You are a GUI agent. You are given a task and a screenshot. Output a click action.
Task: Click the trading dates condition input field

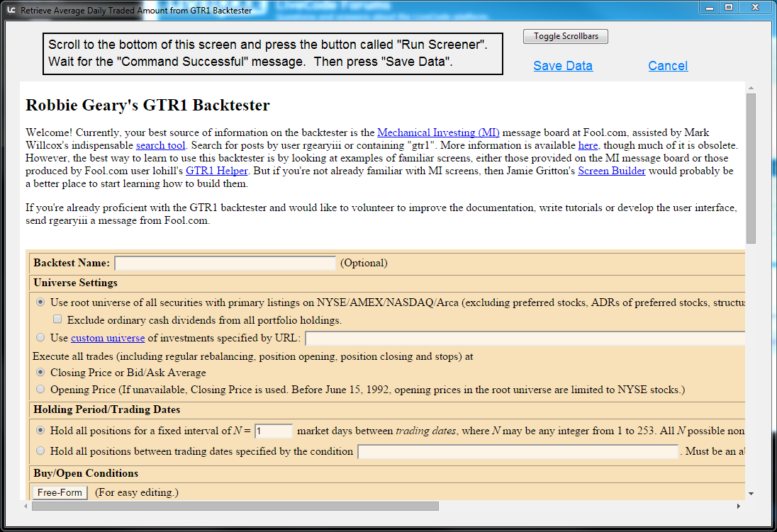(518, 452)
